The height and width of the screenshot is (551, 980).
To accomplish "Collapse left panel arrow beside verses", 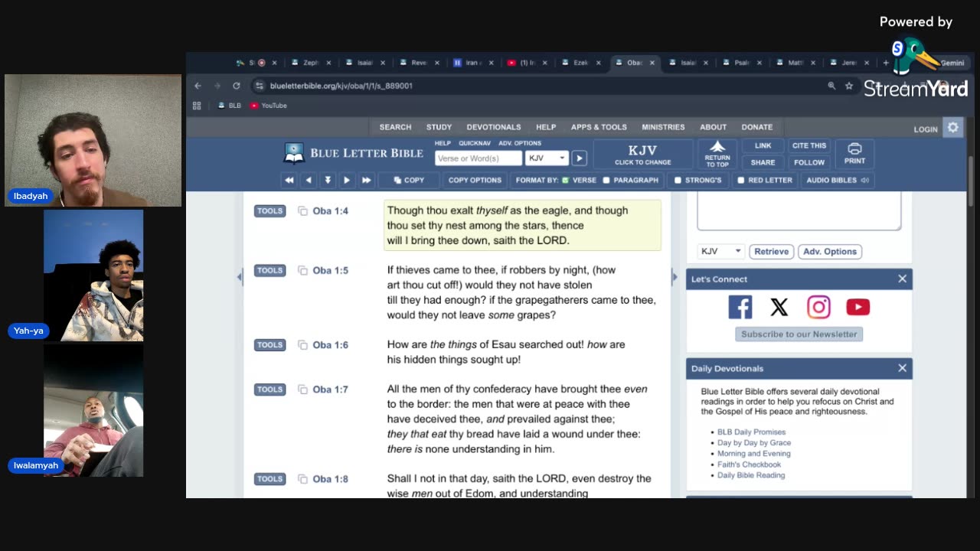I will tap(239, 277).
